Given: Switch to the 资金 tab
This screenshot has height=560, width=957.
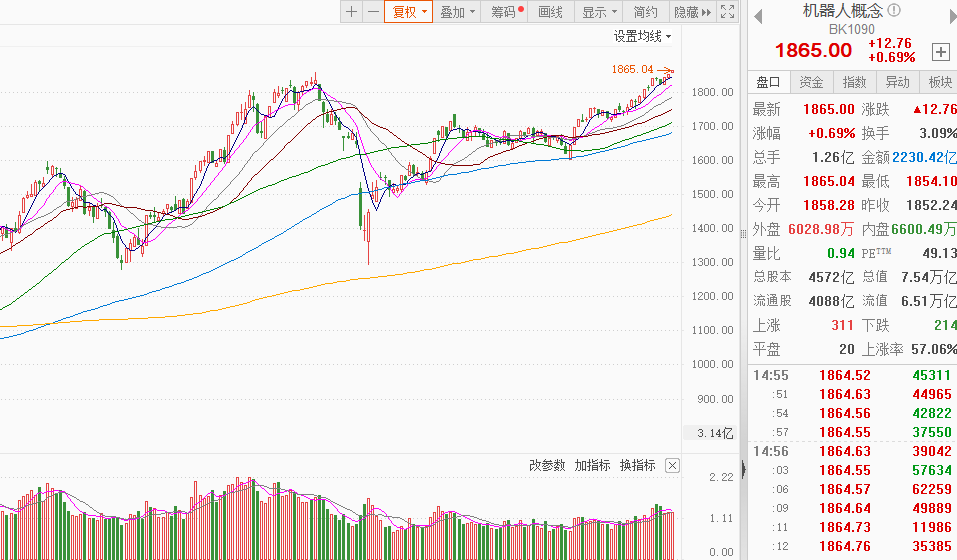Looking at the screenshot, I should click(x=812, y=82).
